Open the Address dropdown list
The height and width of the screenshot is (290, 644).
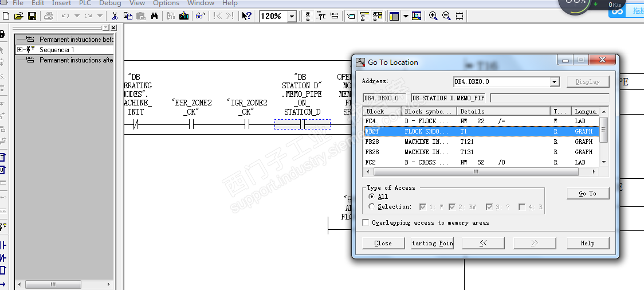[x=554, y=82]
